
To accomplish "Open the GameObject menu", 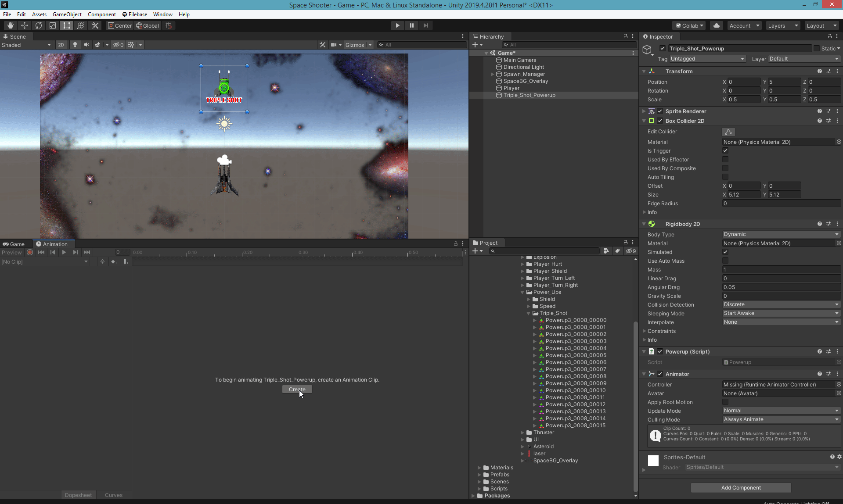I will pos(67,14).
